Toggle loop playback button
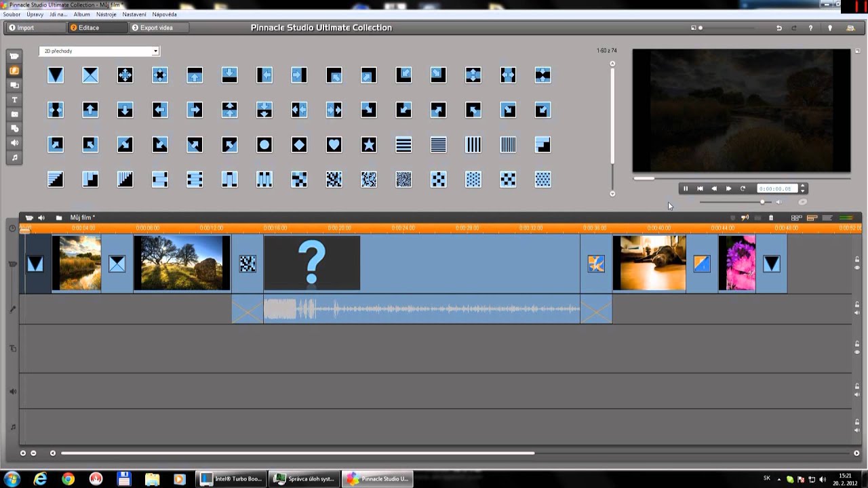The height and width of the screenshot is (488, 868). 743,188
